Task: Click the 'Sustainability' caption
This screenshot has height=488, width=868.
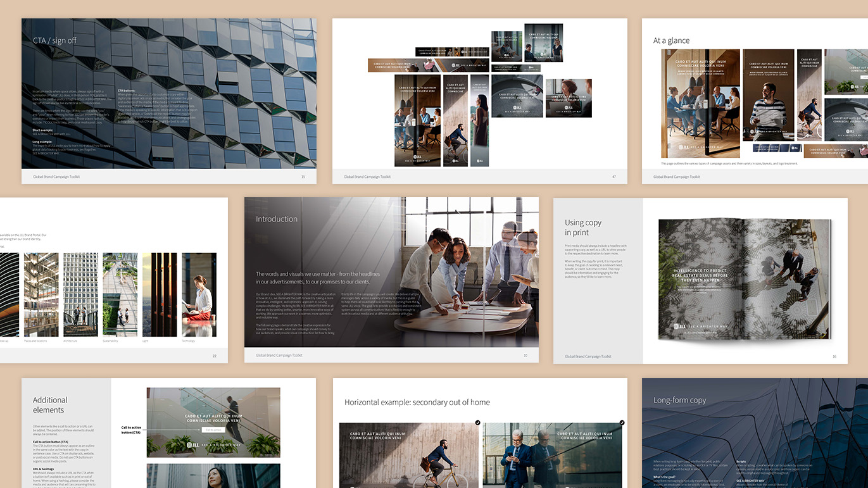Action: (x=111, y=341)
